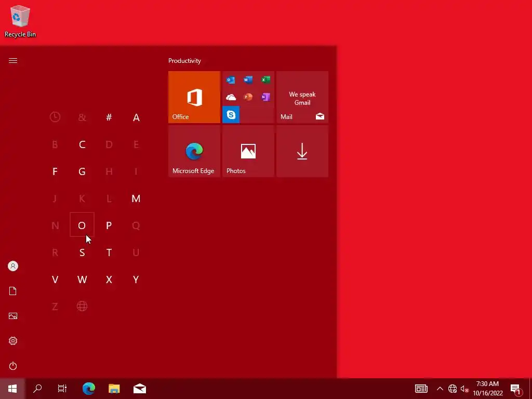The height and width of the screenshot is (399, 532).
Task: Open network status tray icon
Action: (453, 389)
